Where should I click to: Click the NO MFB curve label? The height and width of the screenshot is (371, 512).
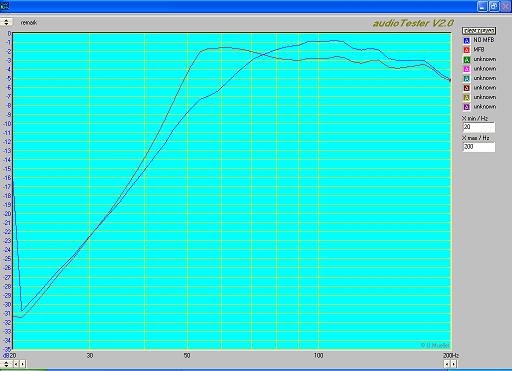pos(484,40)
